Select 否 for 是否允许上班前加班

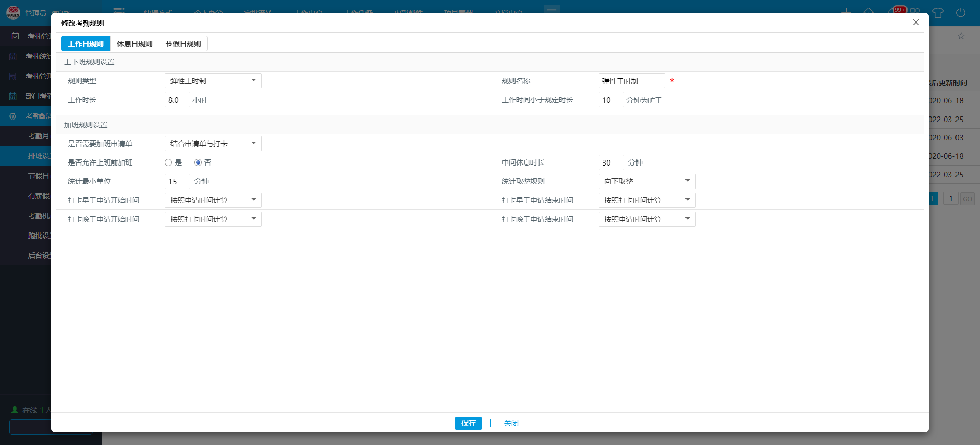tap(198, 162)
